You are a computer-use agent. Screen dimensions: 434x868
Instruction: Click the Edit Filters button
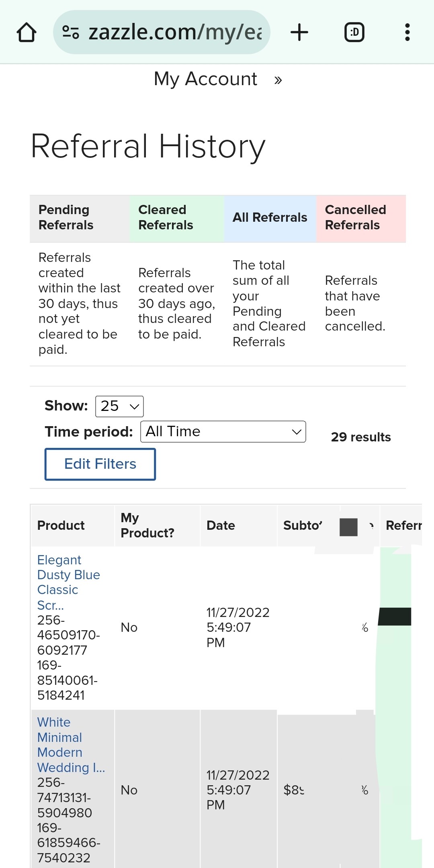pos(100,464)
